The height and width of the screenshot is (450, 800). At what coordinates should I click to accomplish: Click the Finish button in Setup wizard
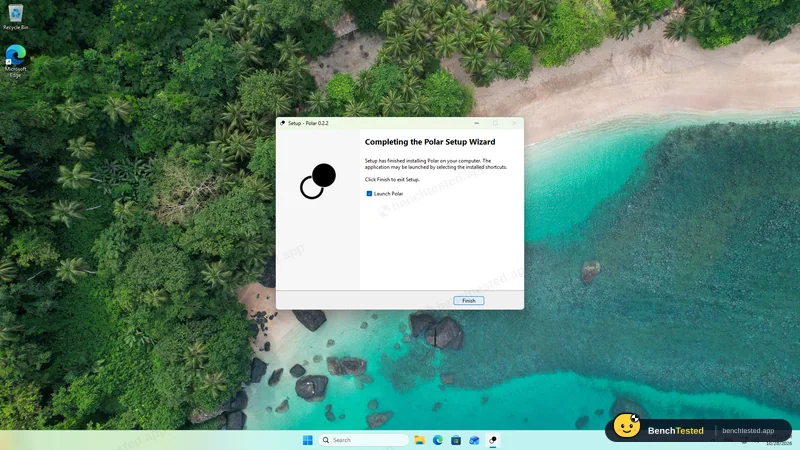click(468, 301)
